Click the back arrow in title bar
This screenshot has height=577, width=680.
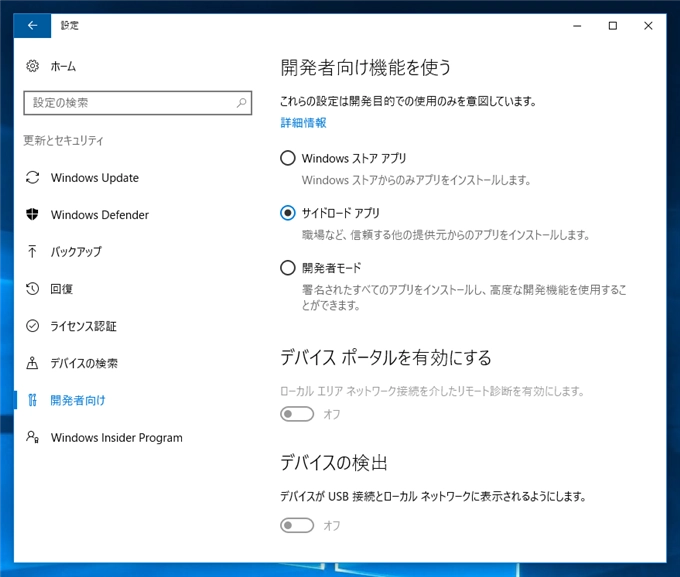[x=32, y=26]
